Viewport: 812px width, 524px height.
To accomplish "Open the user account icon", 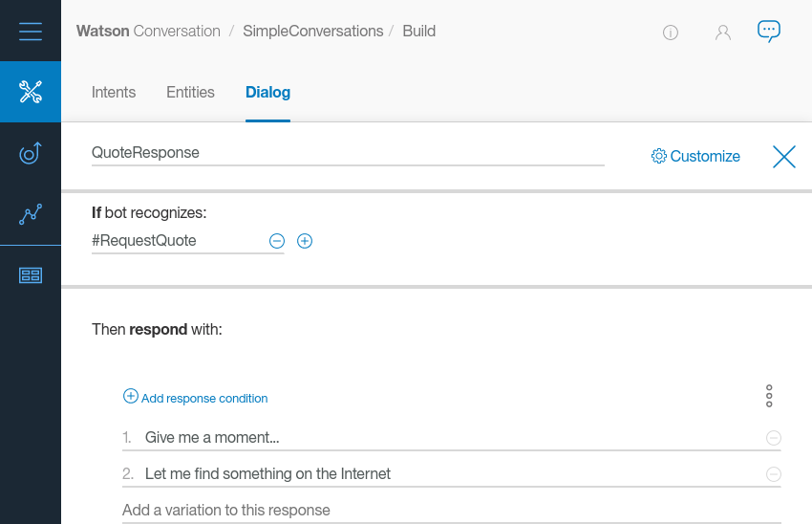I will [723, 33].
